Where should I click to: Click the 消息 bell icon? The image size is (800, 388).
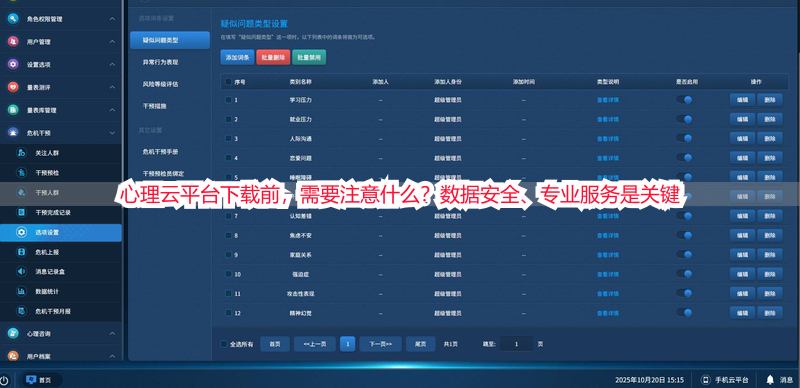click(770, 380)
